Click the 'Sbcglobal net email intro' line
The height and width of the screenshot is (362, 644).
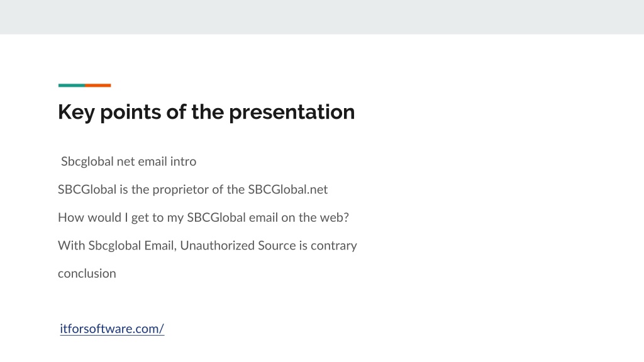point(128,162)
